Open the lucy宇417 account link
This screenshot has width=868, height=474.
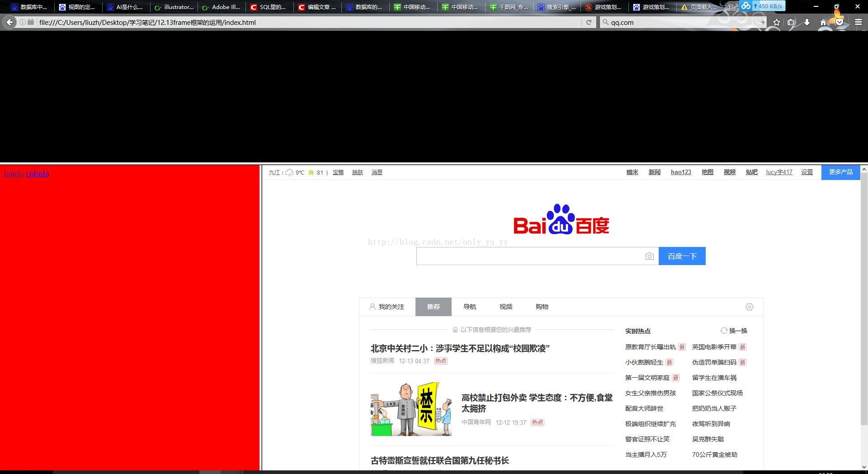(779, 172)
